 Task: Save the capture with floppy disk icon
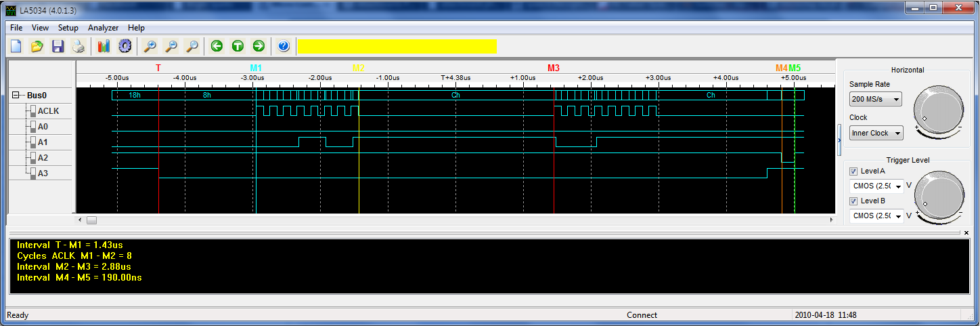[x=58, y=46]
